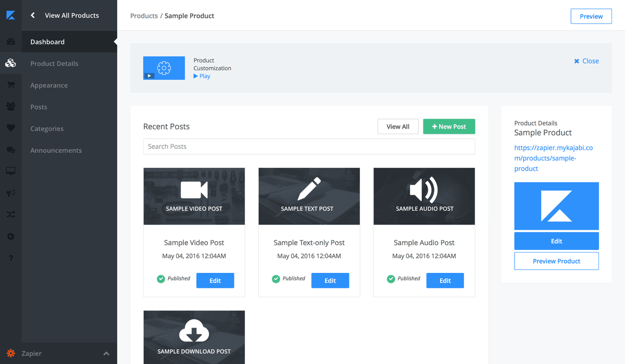Expand the Zapier account menu chevron

(x=106, y=354)
